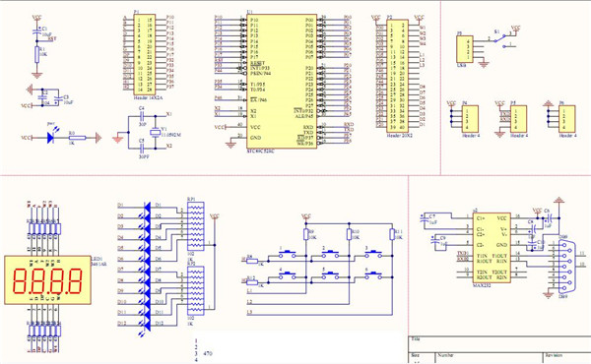
Task: Click the 'R2OUT' pin label on MAX232
Action: tap(485, 277)
